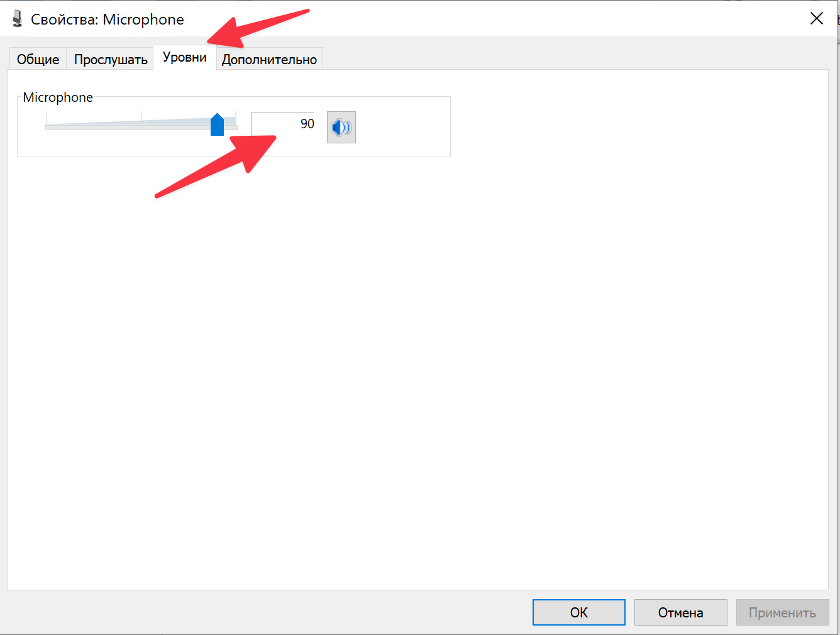The width and height of the screenshot is (840, 635).
Task: Click slider track between middle tick and handle
Action: tap(179, 126)
